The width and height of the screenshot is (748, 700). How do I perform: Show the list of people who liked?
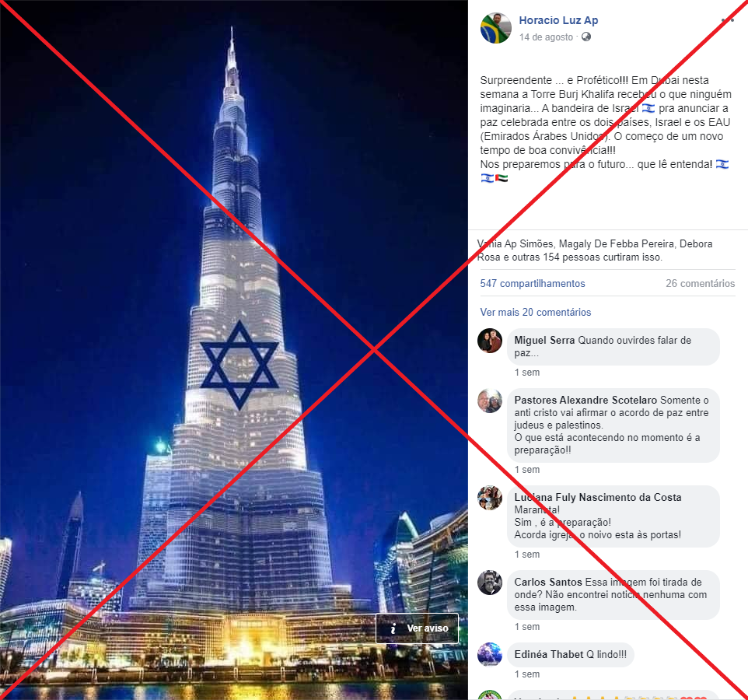(594, 250)
